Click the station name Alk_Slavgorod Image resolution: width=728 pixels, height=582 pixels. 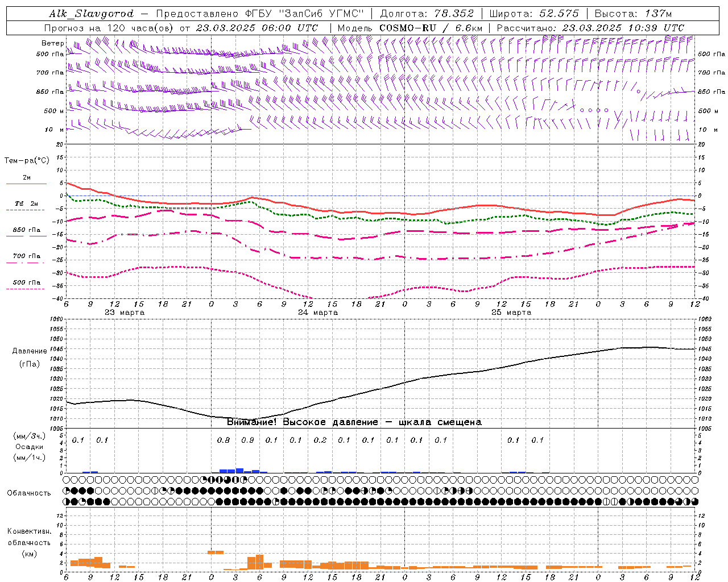tap(92, 14)
